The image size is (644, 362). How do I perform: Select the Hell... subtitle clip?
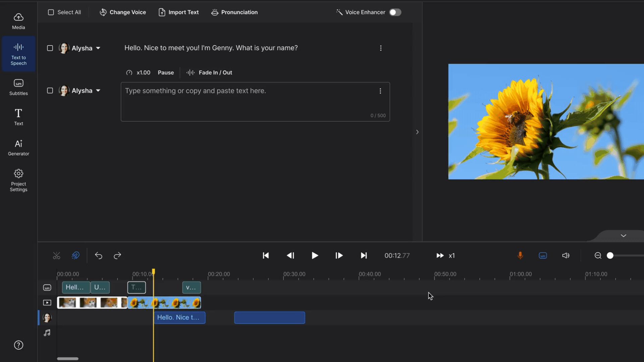click(x=76, y=288)
